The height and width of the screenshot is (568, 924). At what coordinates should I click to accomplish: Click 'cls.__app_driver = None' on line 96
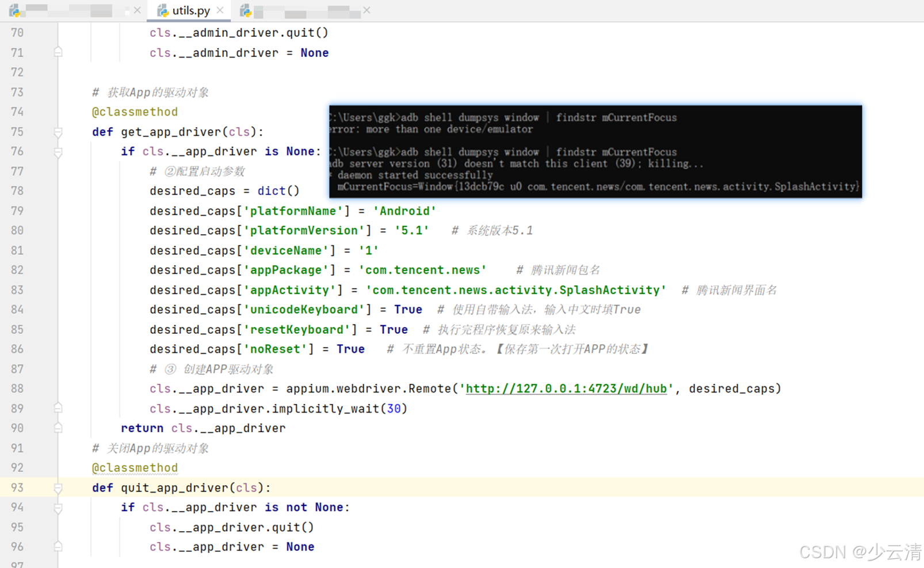pyautogui.click(x=232, y=546)
